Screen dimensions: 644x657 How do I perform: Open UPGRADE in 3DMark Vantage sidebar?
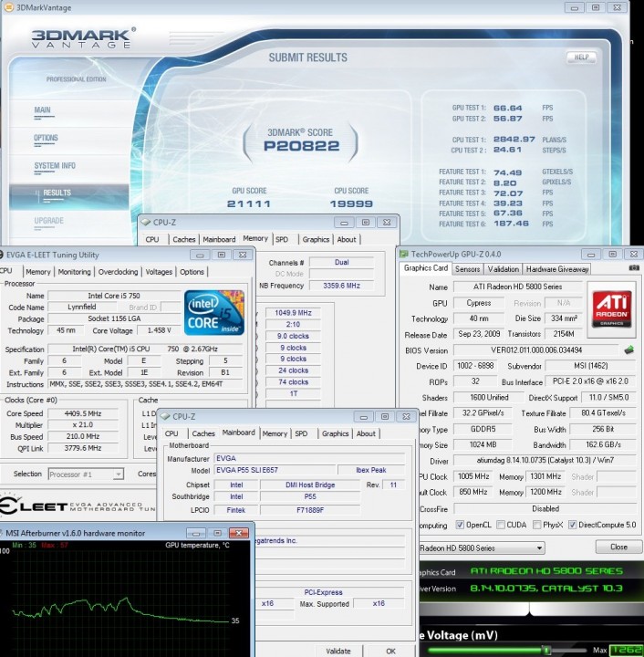coord(49,221)
